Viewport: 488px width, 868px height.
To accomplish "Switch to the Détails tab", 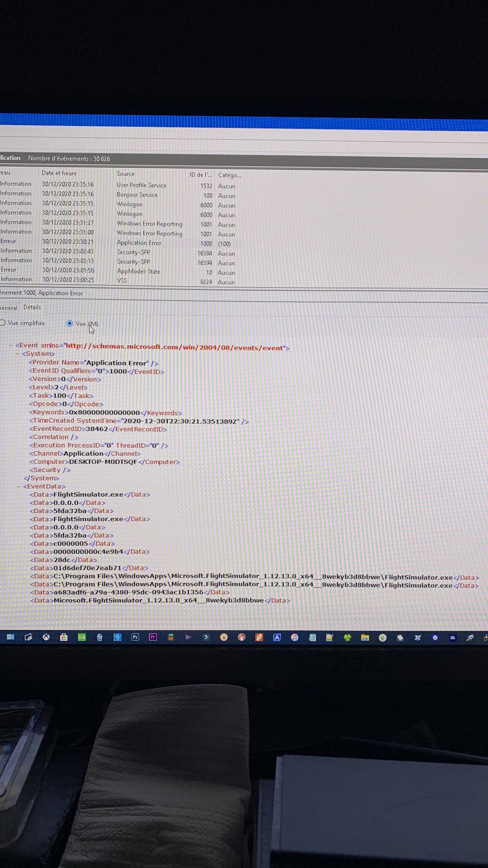I will click(x=32, y=307).
